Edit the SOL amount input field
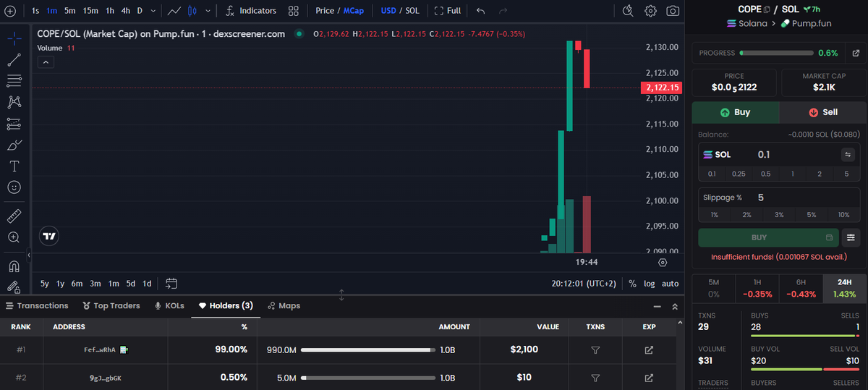Image resolution: width=868 pixels, height=390 pixels. tap(796, 154)
